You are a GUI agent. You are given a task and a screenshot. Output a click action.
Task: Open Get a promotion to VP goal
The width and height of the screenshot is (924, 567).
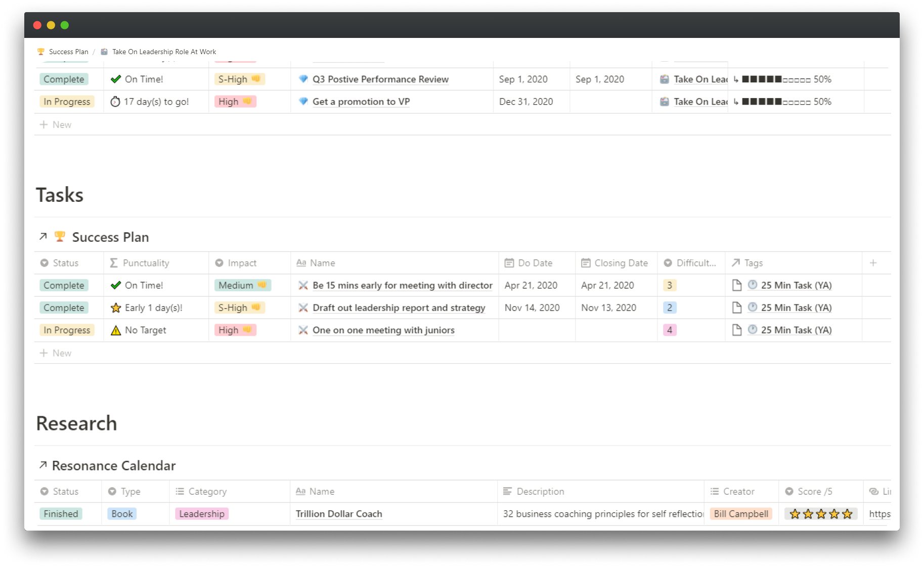[x=361, y=101]
